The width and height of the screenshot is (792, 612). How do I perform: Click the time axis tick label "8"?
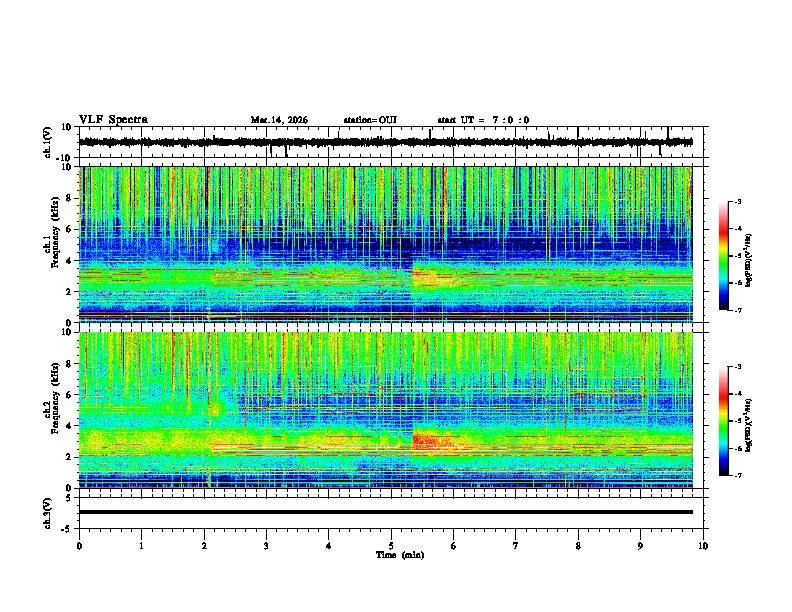[x=578, y=546]
